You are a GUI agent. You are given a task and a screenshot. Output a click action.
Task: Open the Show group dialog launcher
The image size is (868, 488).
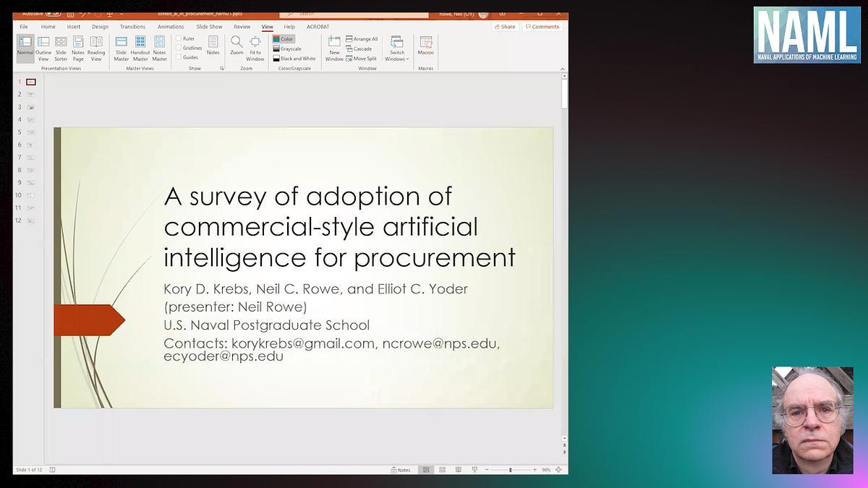pyautogui.click(x=222, y=69)
